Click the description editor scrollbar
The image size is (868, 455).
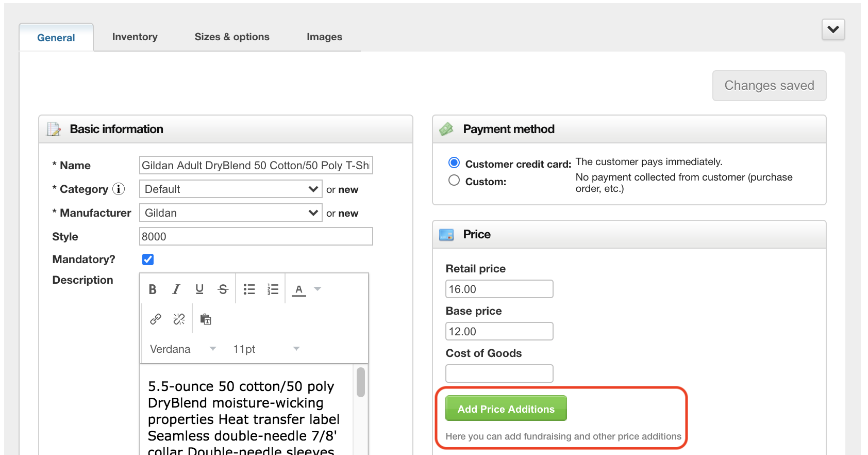(x=361, y=382)
